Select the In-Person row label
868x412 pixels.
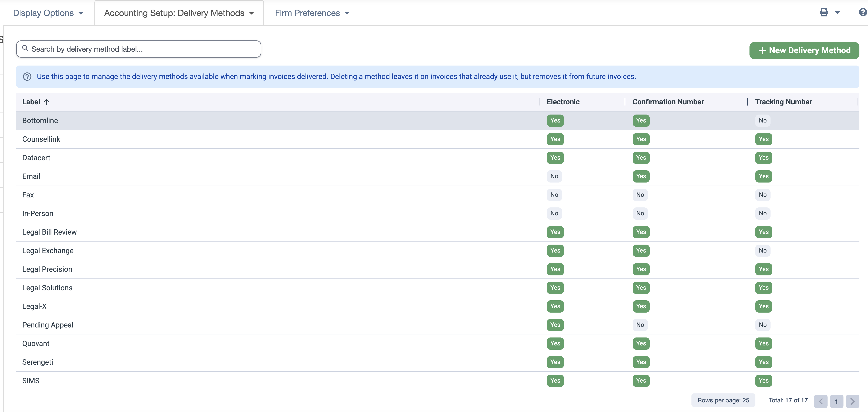point(38,213)
